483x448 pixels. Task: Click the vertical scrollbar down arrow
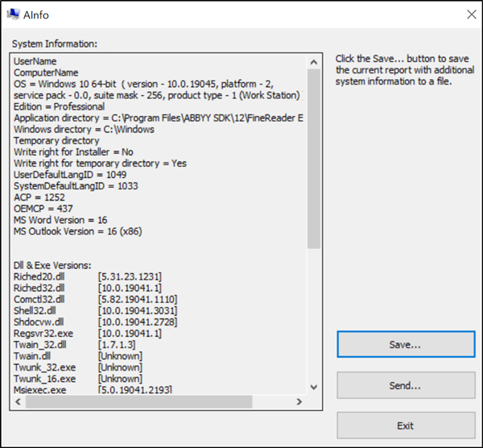point(314,387)
